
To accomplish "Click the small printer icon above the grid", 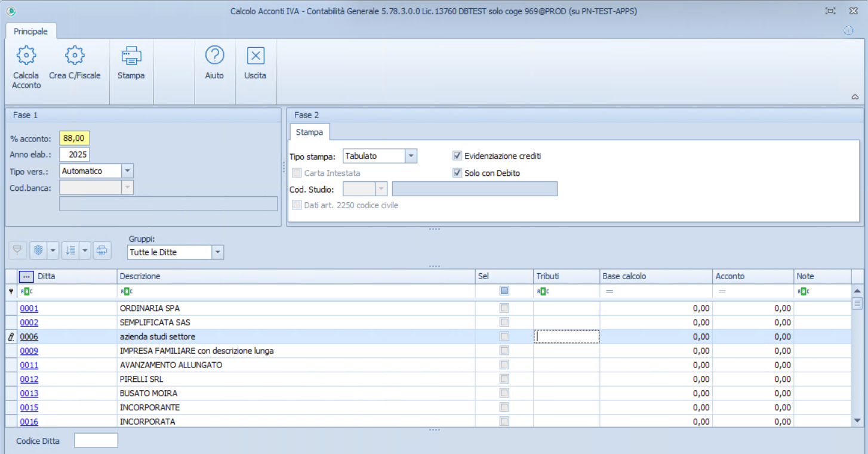I will (x=102, y=251).
